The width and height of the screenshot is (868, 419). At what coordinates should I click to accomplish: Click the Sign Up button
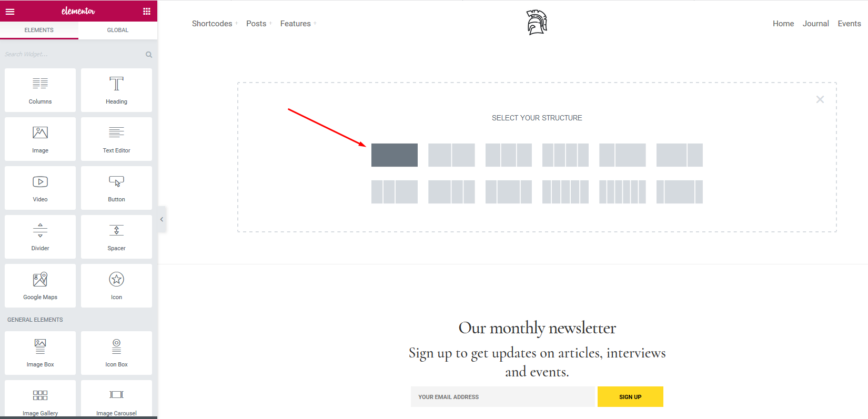click(x=630, y=397)
